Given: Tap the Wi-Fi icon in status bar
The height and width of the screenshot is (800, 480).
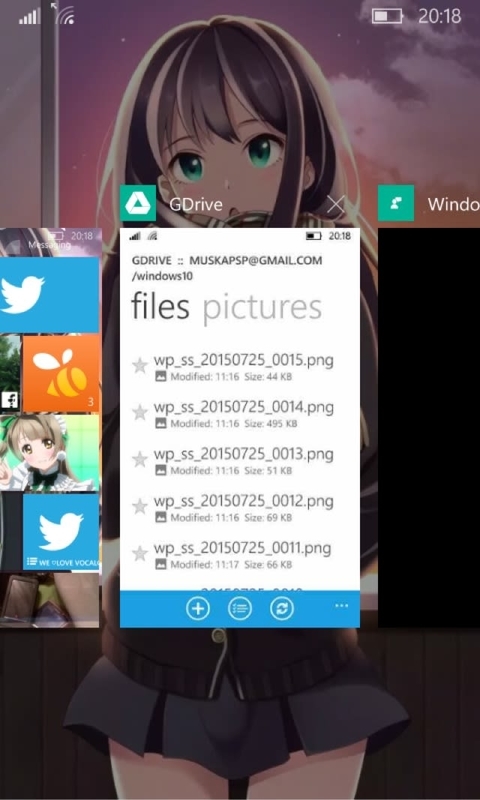Looking at the screenshot, I should coord(64,15).
